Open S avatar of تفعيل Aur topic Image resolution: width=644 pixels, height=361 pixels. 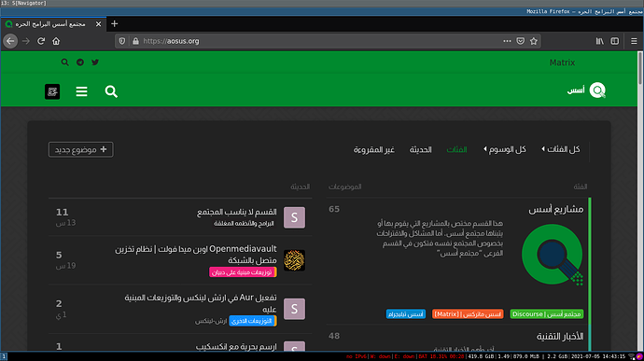[295, 309]
